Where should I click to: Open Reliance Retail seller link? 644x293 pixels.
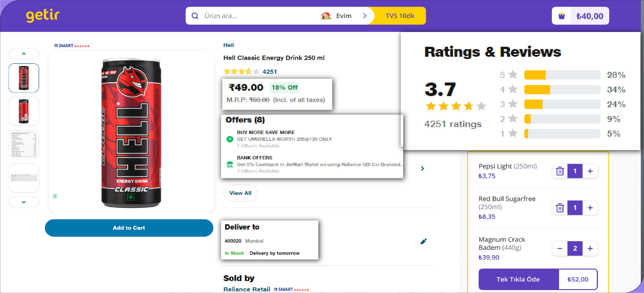coord(246,289)
